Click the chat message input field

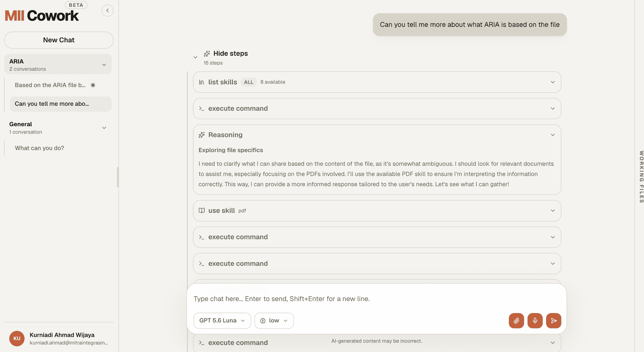[x=376, y=299]
